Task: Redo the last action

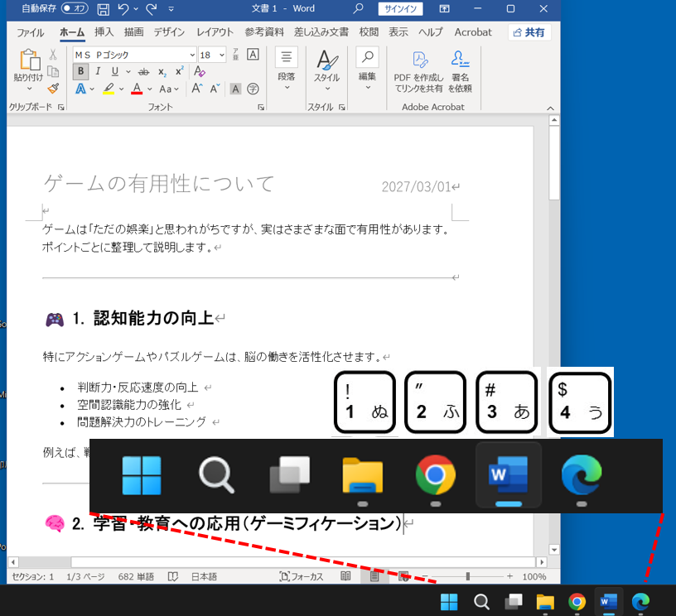Action: tap(152, 9)
